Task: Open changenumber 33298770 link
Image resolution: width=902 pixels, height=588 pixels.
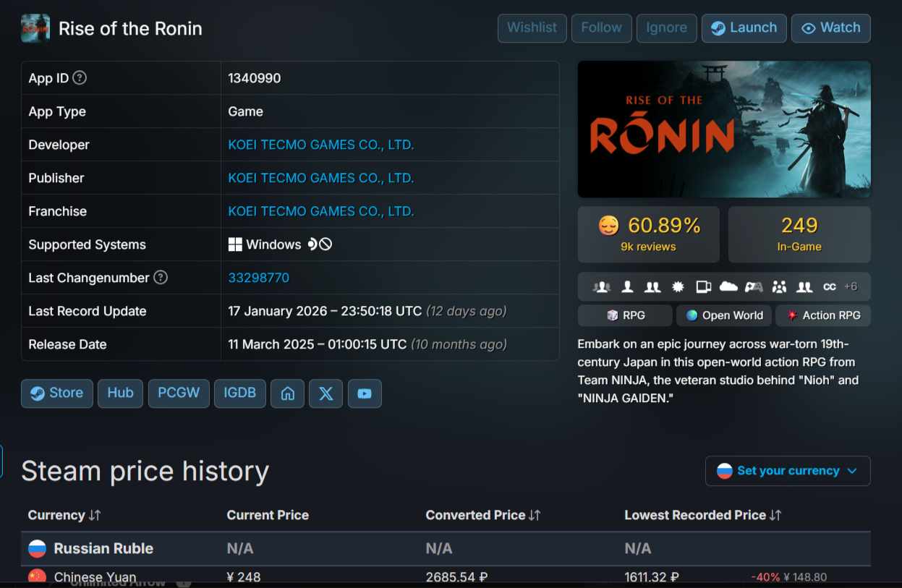Action: point(259,278)
